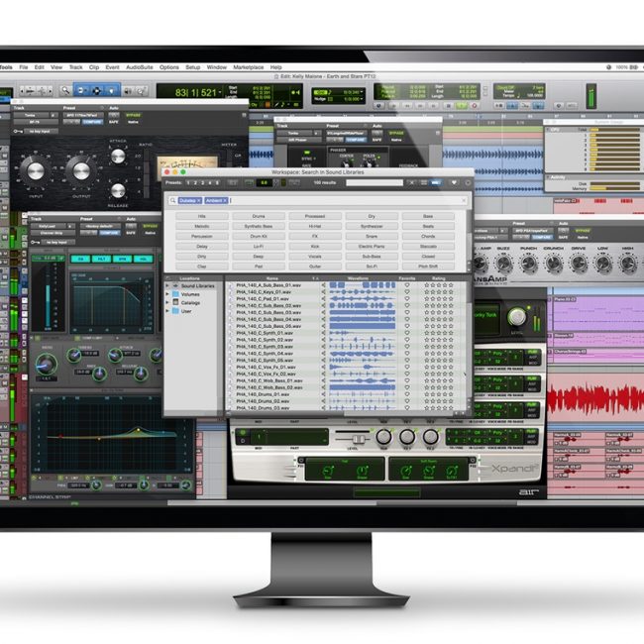Click the Drums tag button
Viewport: 644px width, 644px height.
tap(259, 216)
